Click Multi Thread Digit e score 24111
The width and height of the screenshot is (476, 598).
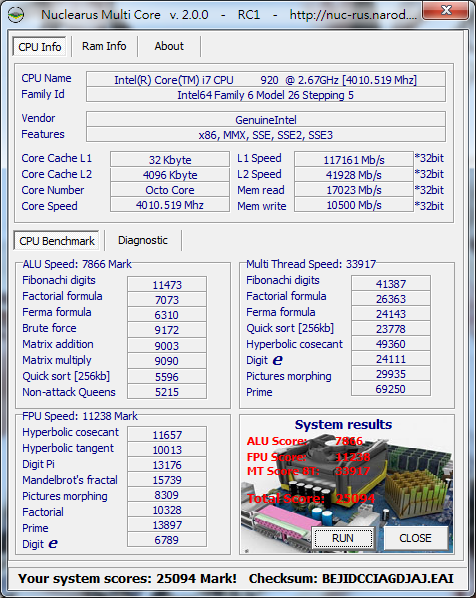(391, 359)
